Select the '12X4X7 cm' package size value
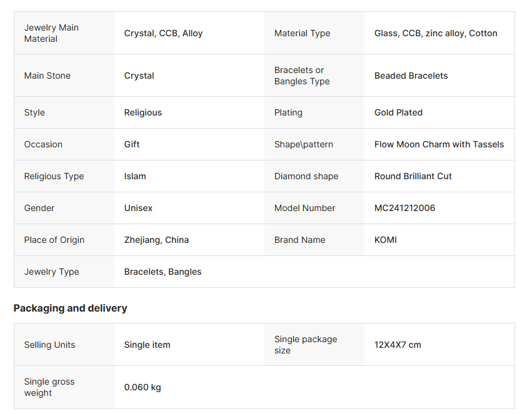 [398, 345]
